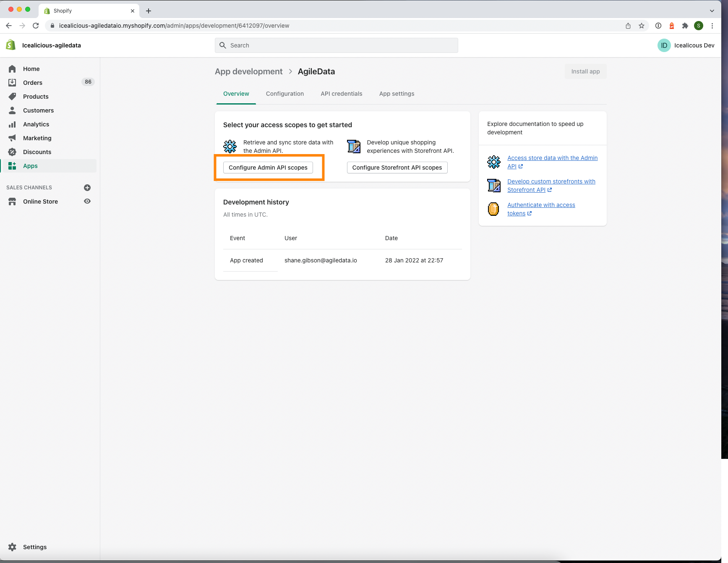
Task: Click the browser forward arrow
Action: [x=22, y=26]
